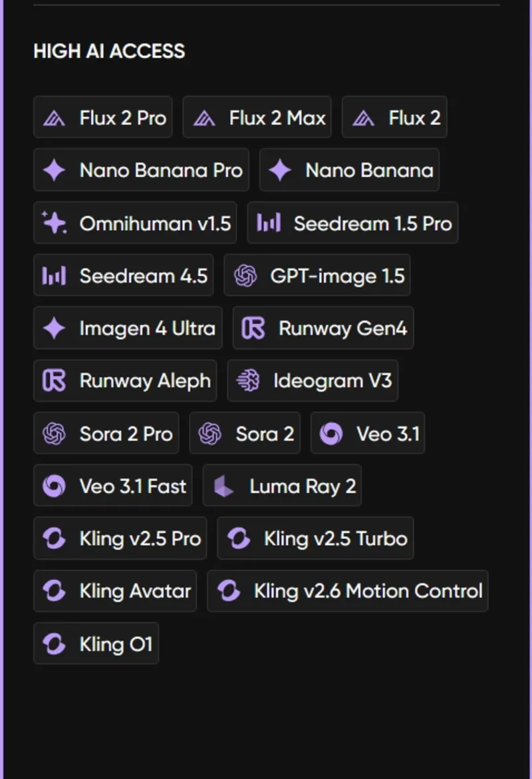Click the GPT-image 1.5 OpenAI logo
This screenshot has width=532, height=779.
point(245,275)
